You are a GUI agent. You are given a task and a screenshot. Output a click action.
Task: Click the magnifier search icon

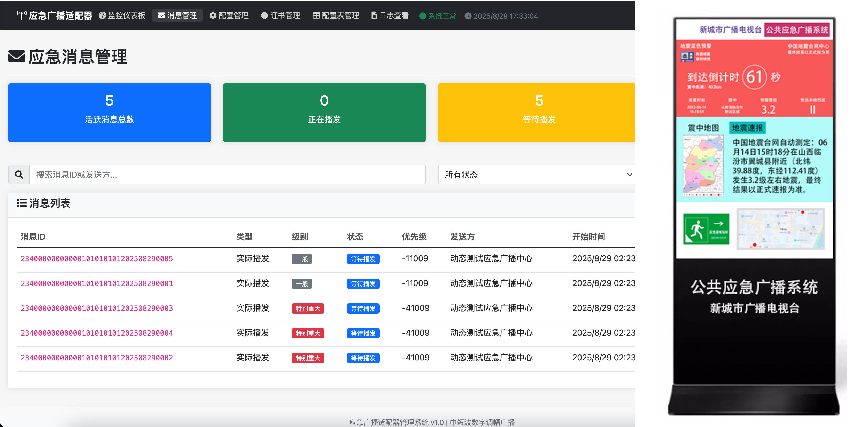[x=19, y=175]
